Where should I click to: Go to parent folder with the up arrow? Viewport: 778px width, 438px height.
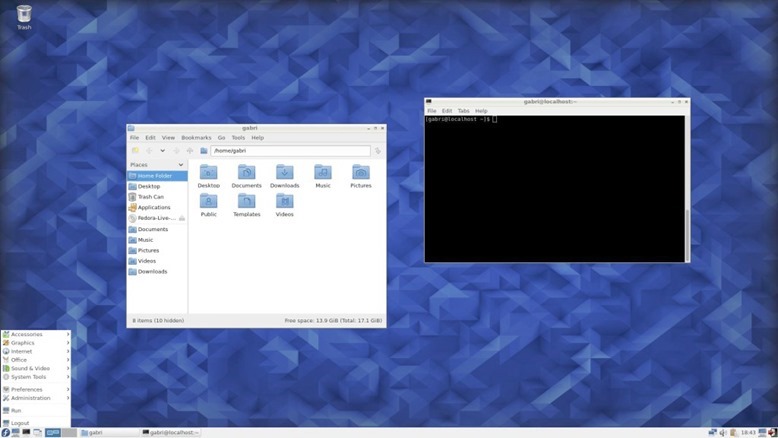[x=190, y=150]
